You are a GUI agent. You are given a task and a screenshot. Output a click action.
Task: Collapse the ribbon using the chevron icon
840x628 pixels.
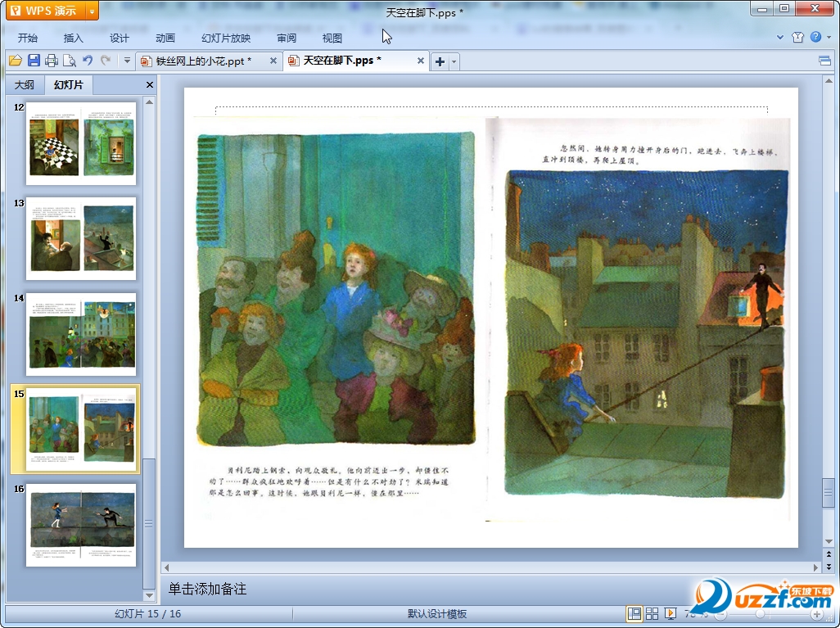pos(780,37)
